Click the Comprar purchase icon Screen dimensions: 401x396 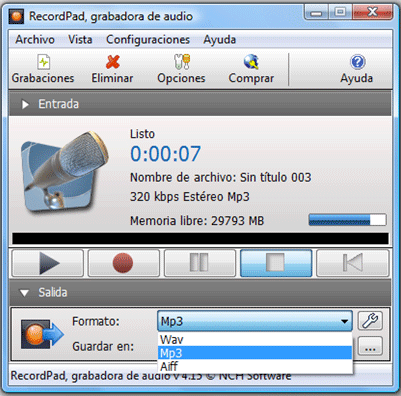click(251, 62)
